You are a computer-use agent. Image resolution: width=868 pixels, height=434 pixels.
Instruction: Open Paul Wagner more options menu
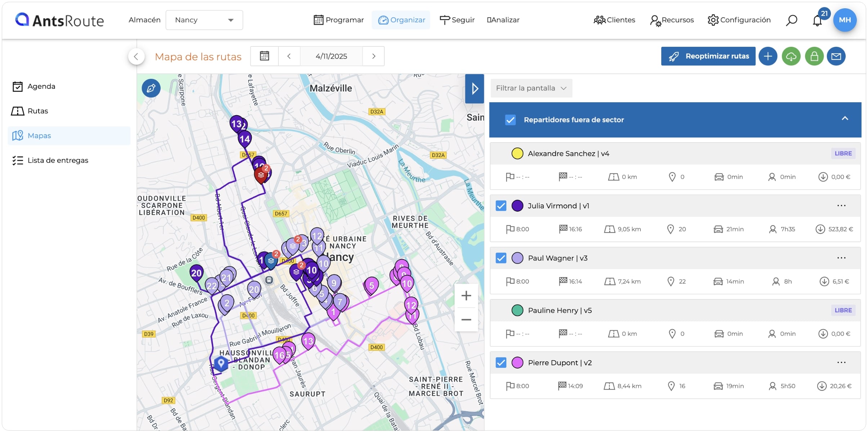tap(841, 258)
